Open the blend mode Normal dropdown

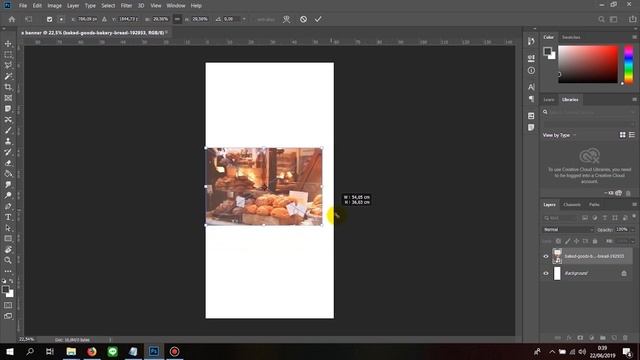(x=568, y=229)
